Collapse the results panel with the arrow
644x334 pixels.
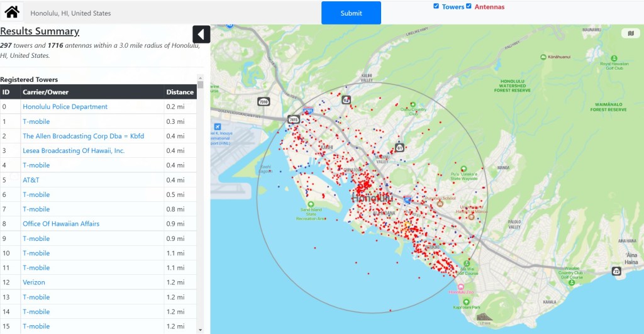click(201, 35)
